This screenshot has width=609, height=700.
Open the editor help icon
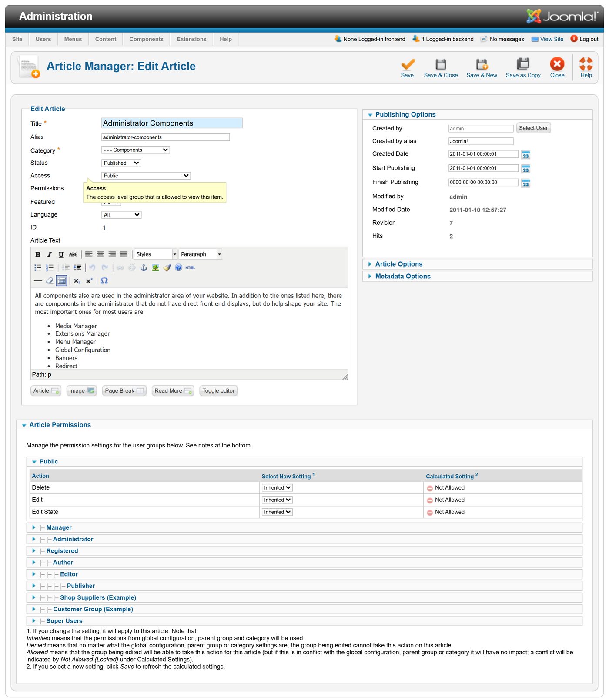click(179, 268)
